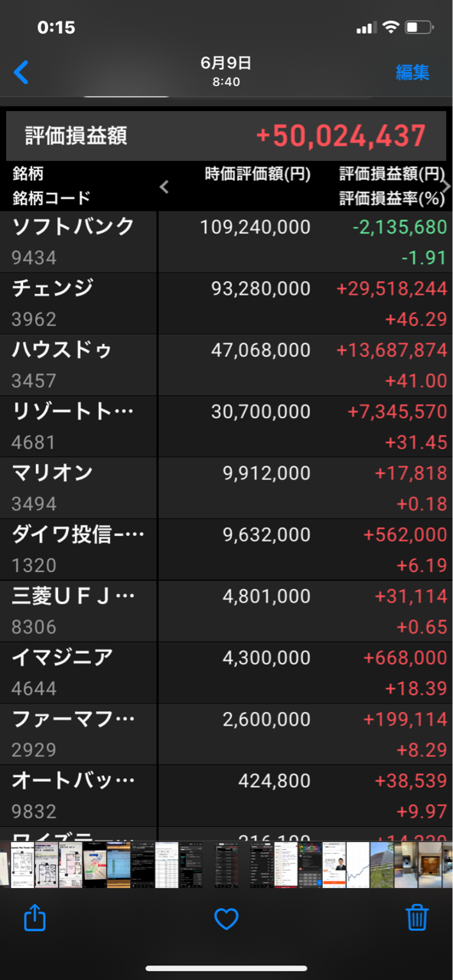Open the ハウスドゥ 3457 holding

pos(226,364)
